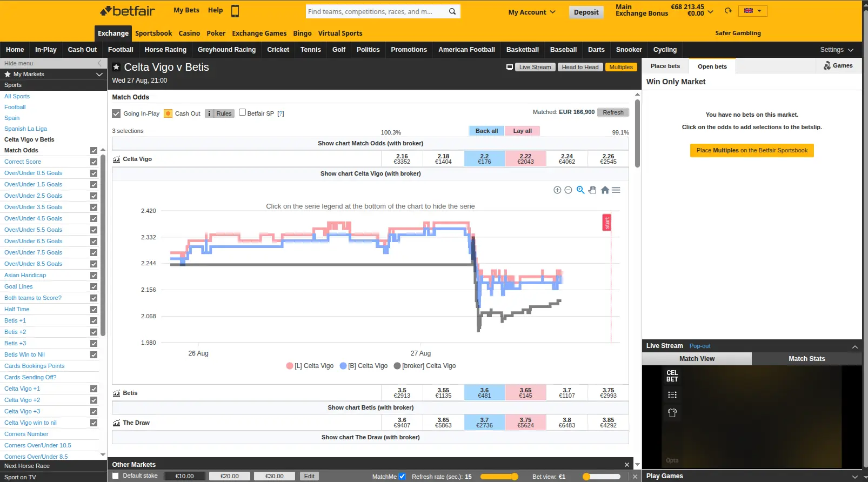868x482 pixels.
Task: Toggle Over/Under 2.5 Goals checkbox
Action: (x=94, y=196)
